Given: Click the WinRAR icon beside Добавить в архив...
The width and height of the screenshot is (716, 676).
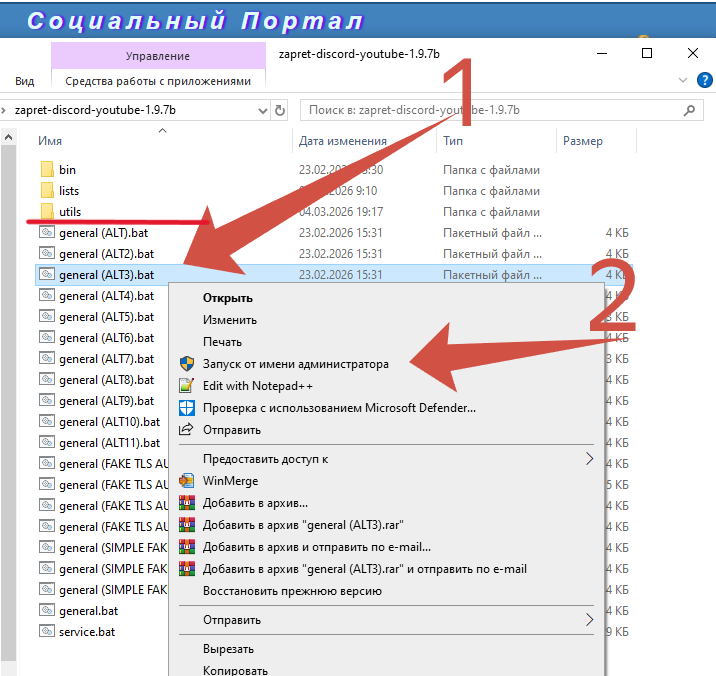Looking at the screenshot, I should point(187,503).
